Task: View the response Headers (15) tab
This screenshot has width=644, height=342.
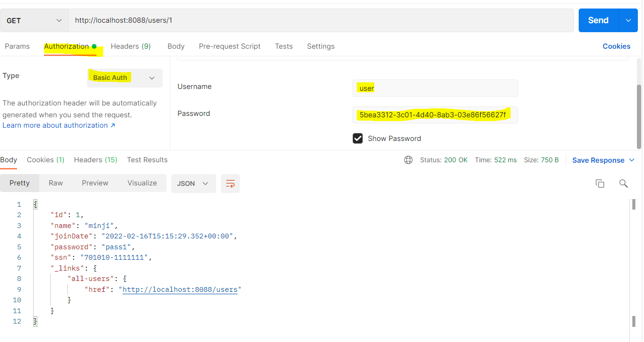Action: pyautogui.click(x=96, y=160)
